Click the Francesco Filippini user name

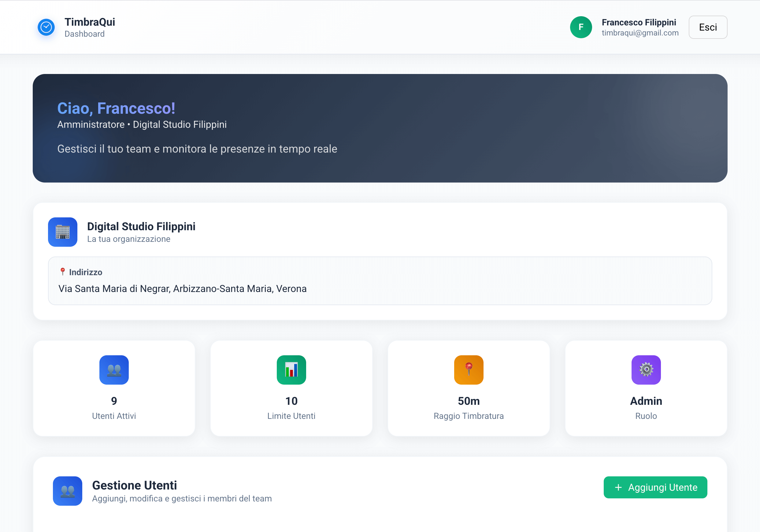639,22
